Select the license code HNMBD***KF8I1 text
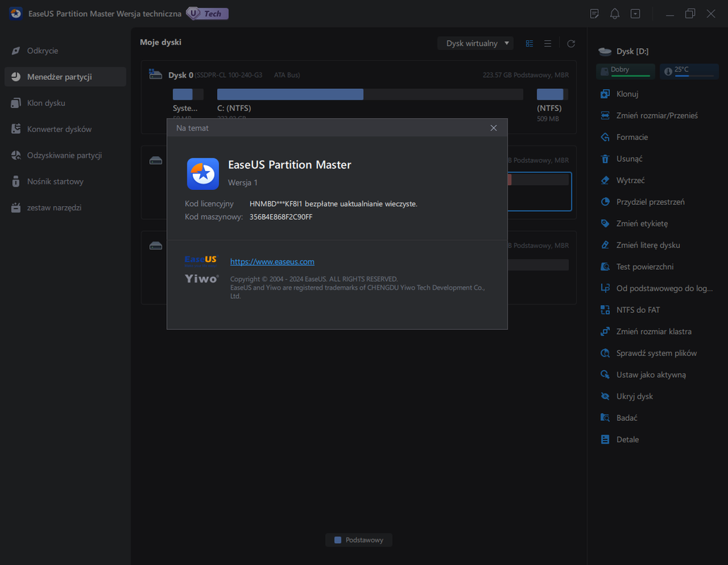The height and width of the screenshot is (565, 728). click(x=276, y=203)
